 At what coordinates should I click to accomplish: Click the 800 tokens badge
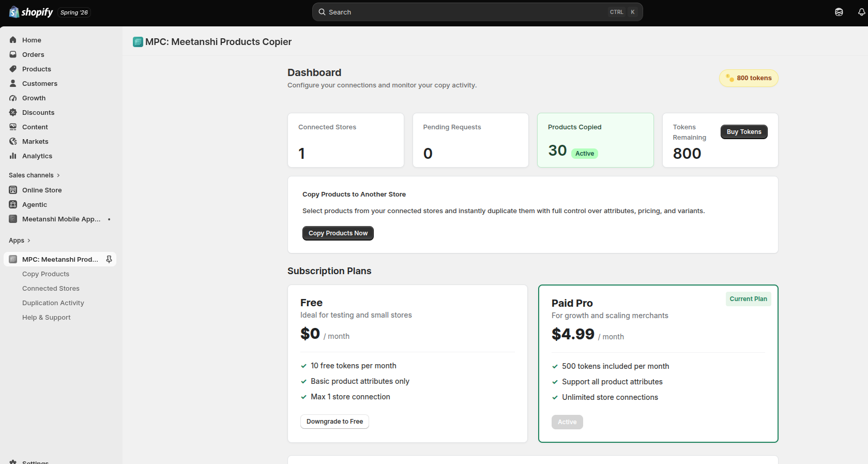tap(749, 78)
